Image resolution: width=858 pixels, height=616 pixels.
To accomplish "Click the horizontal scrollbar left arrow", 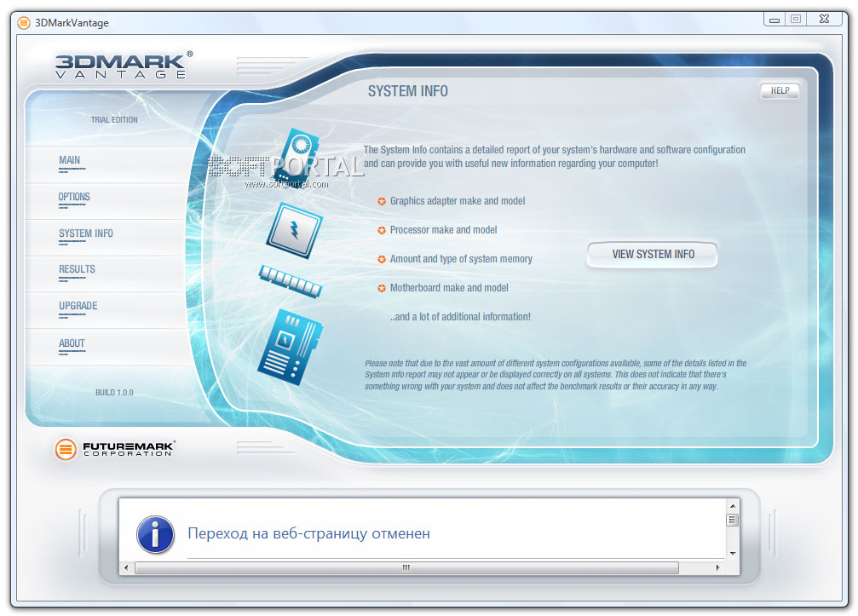I will click(126, 567).
